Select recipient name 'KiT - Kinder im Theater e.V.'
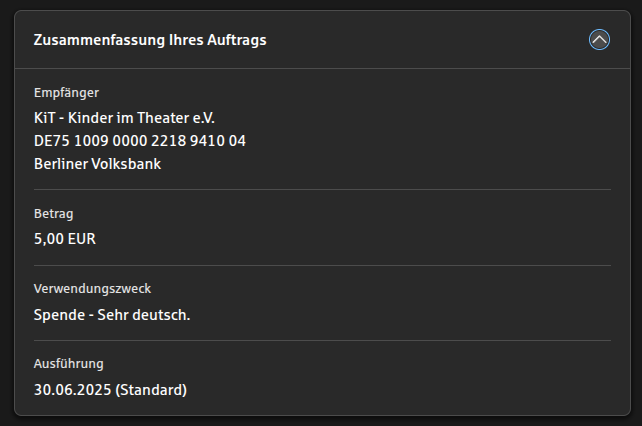The width and height of the screenshot is (642, 426). click(124, 118)
